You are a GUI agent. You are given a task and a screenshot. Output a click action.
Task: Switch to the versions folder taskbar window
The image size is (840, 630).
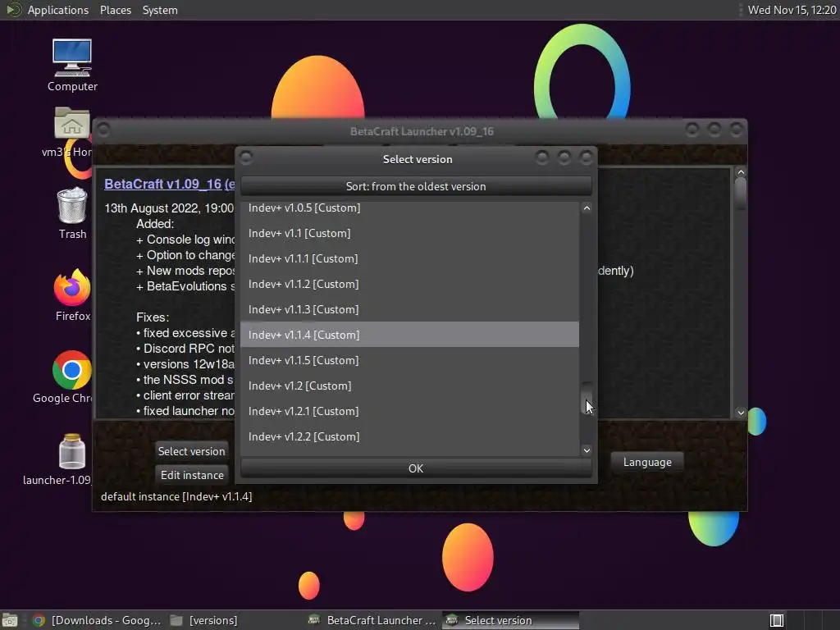pos(204,620)
